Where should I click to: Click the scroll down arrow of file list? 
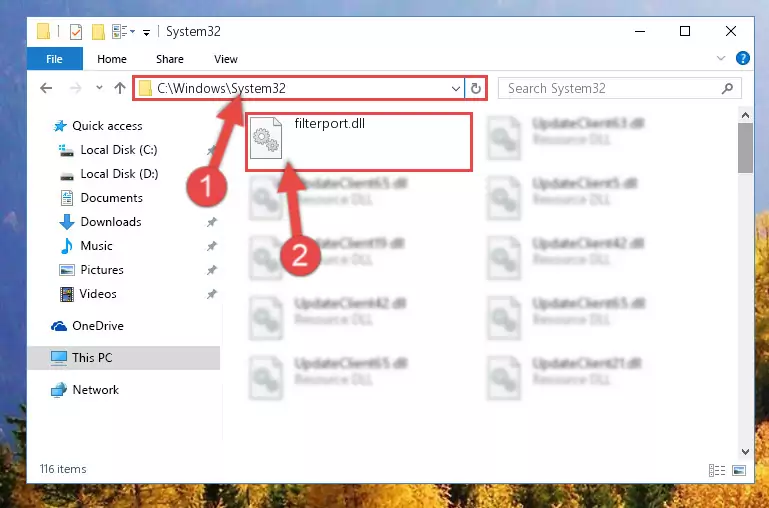click(745, 452)
